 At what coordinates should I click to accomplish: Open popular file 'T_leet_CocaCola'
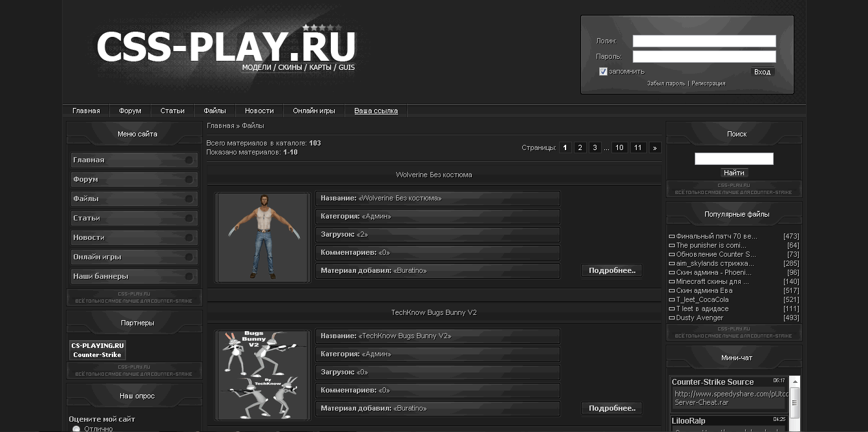pos(702,299)
